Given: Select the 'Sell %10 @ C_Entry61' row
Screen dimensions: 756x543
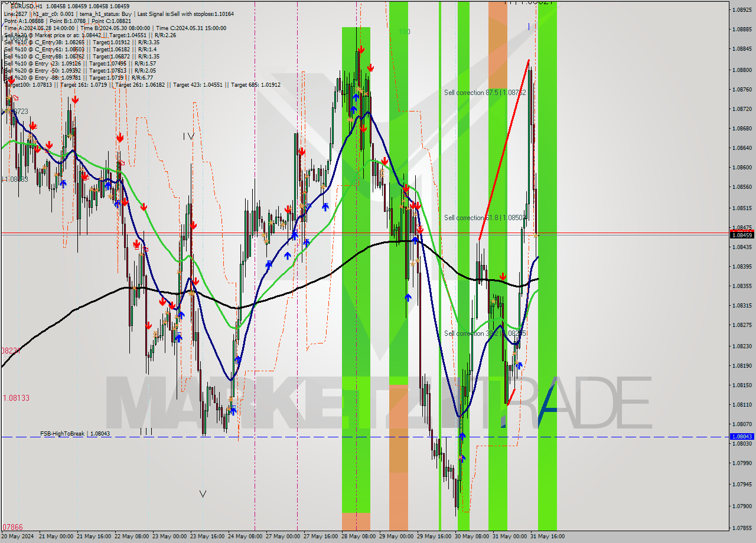Looking at the screenshot, I should point(80,49).
